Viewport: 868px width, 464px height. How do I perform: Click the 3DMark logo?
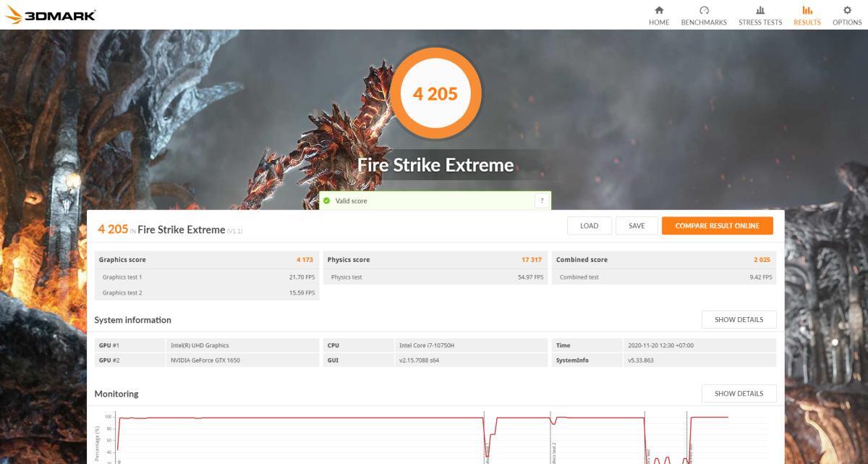point(49,15)
